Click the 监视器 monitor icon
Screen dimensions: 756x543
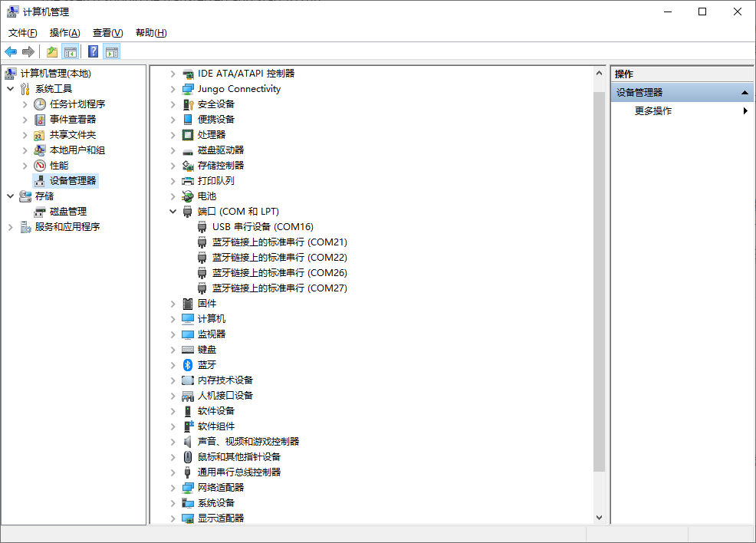188,334
